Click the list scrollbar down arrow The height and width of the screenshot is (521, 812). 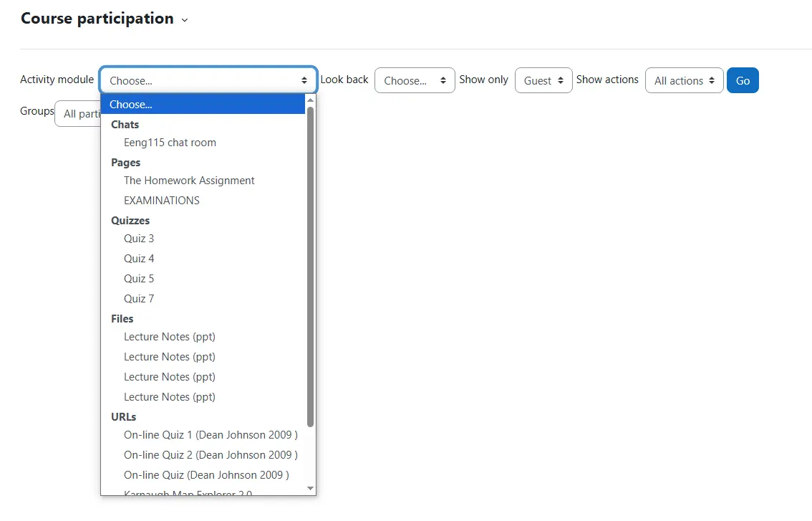pyautogui.click(x=310, y=488)
